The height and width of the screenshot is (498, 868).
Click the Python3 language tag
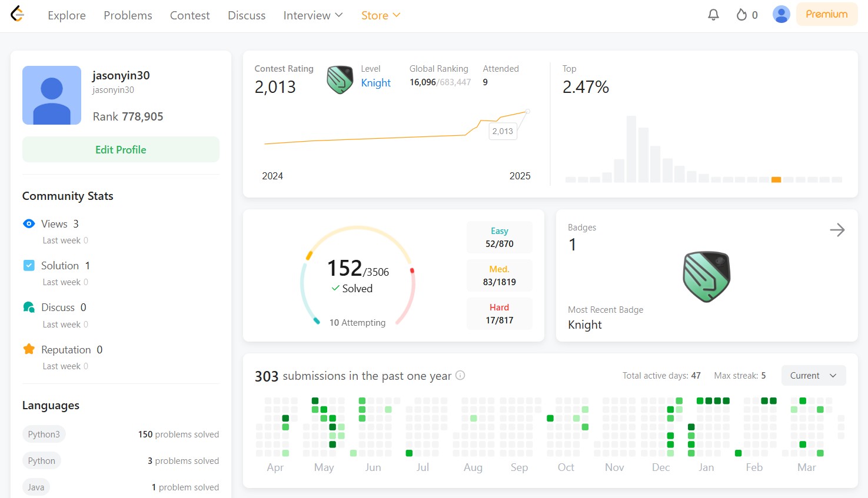pos(44,434)
